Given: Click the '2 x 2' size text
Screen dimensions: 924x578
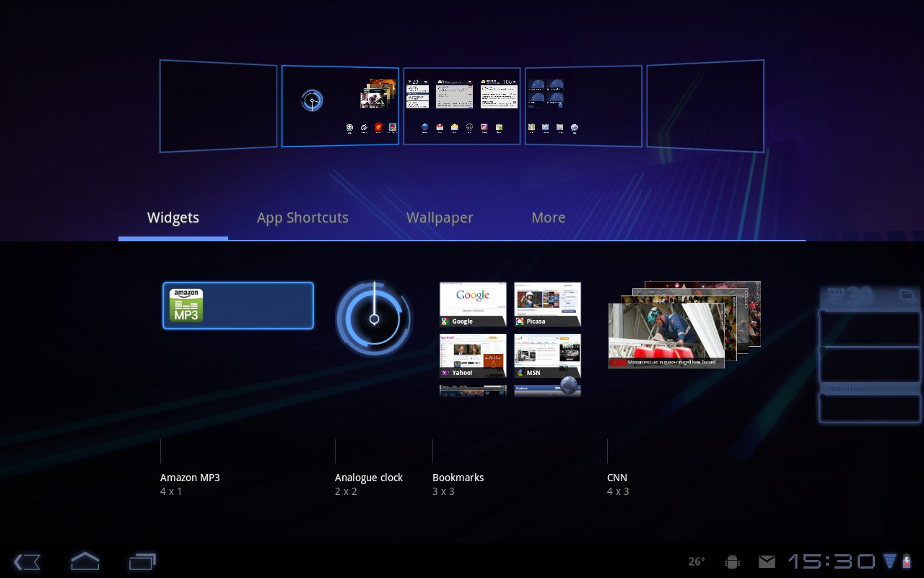Looking at the screenshot, I should tap(346, 491).
